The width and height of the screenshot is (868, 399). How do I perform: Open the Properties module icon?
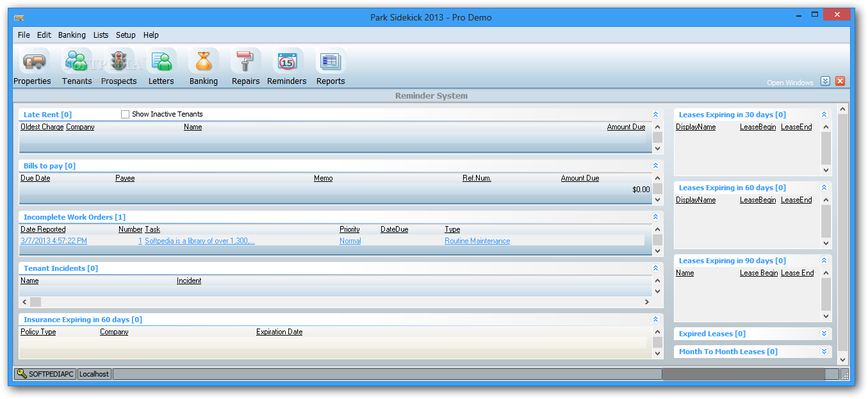point(33,61)
